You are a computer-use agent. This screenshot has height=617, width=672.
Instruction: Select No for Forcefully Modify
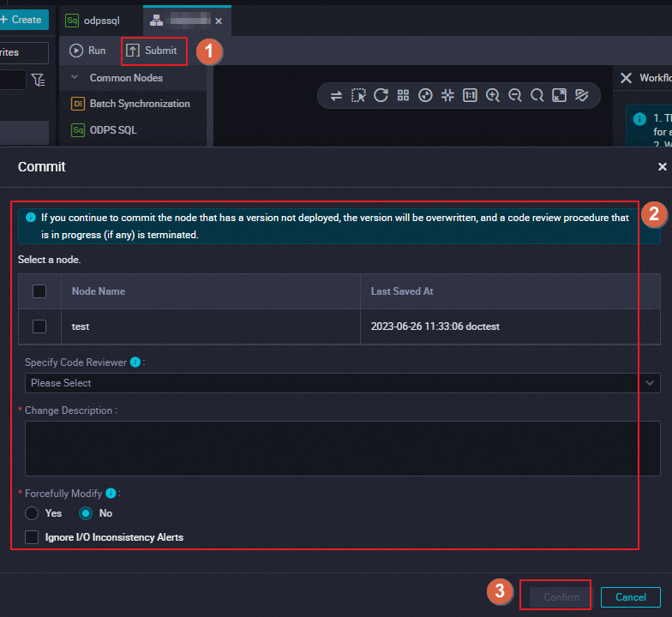(86, 513)
